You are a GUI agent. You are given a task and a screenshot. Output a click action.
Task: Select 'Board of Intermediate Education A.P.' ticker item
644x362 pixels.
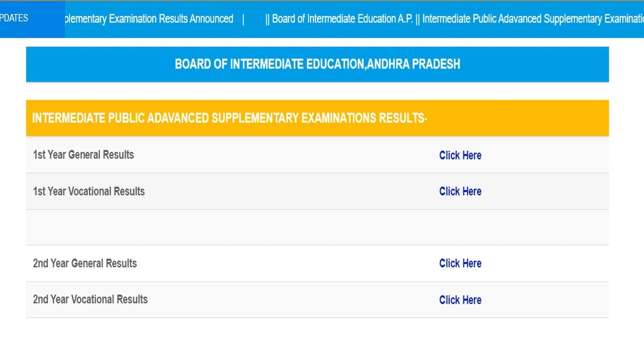click(x=342, y=19)
